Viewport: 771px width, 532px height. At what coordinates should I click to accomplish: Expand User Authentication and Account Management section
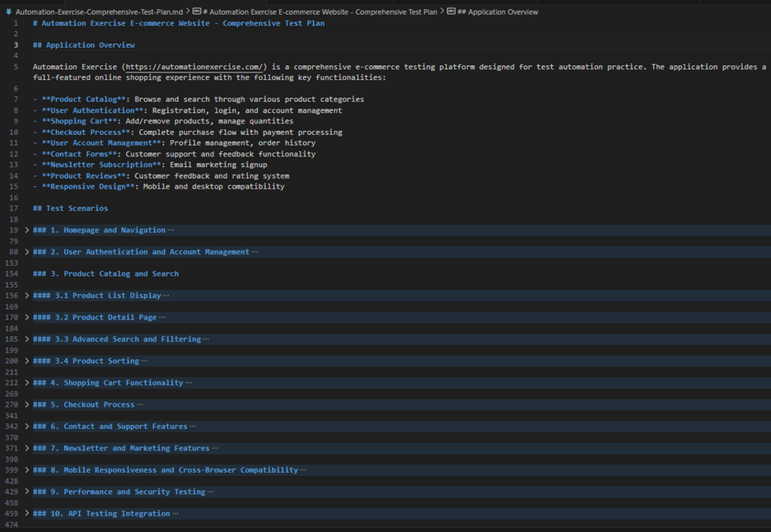[27, 252]
